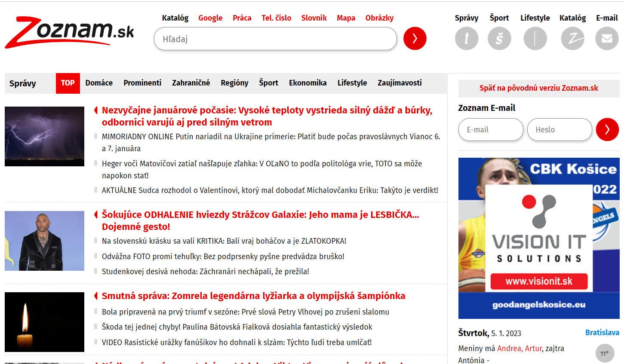Screen dimensions: 624x364
Task: Open the burning candle article thumbnail
Action: point(44,322)
